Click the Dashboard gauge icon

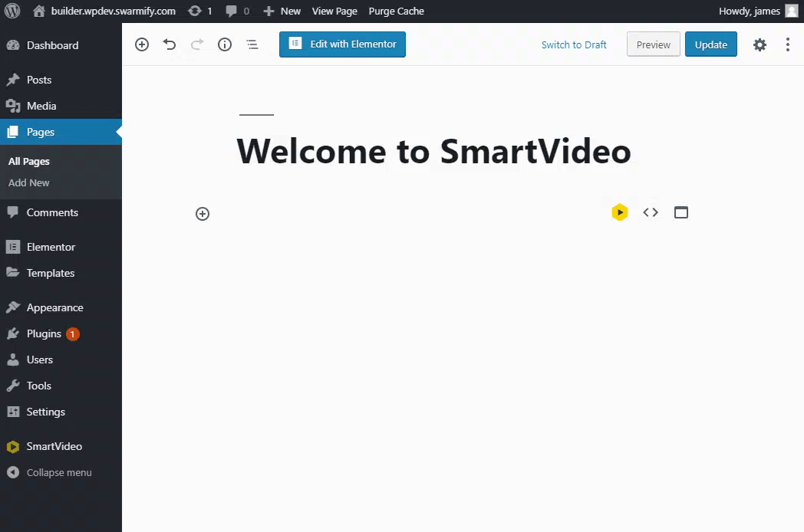coord(13,45)
